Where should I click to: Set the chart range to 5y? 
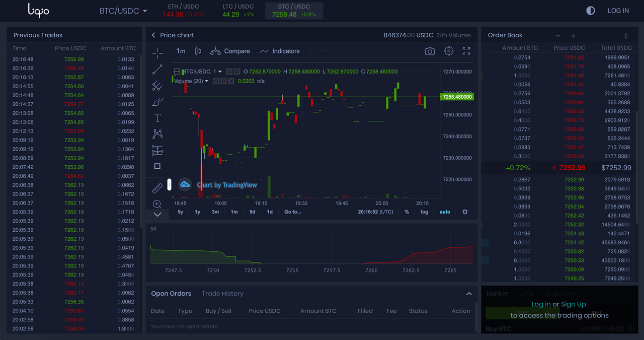click(181, 212)
